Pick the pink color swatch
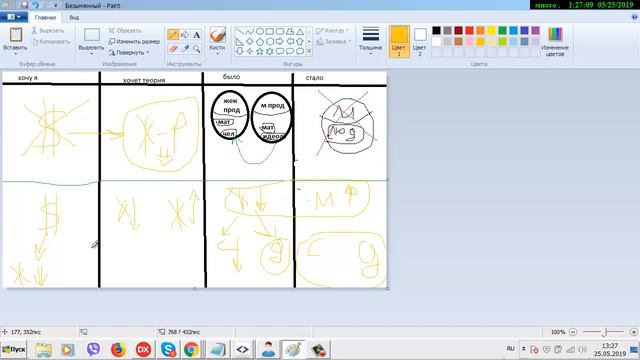 coord(469,41)
